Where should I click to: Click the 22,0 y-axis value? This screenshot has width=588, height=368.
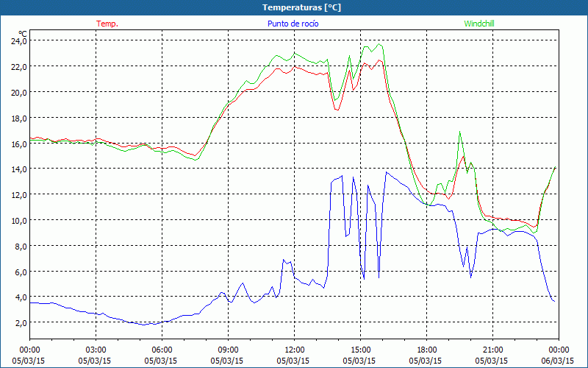pyautogui.click(x=19, y=66)
